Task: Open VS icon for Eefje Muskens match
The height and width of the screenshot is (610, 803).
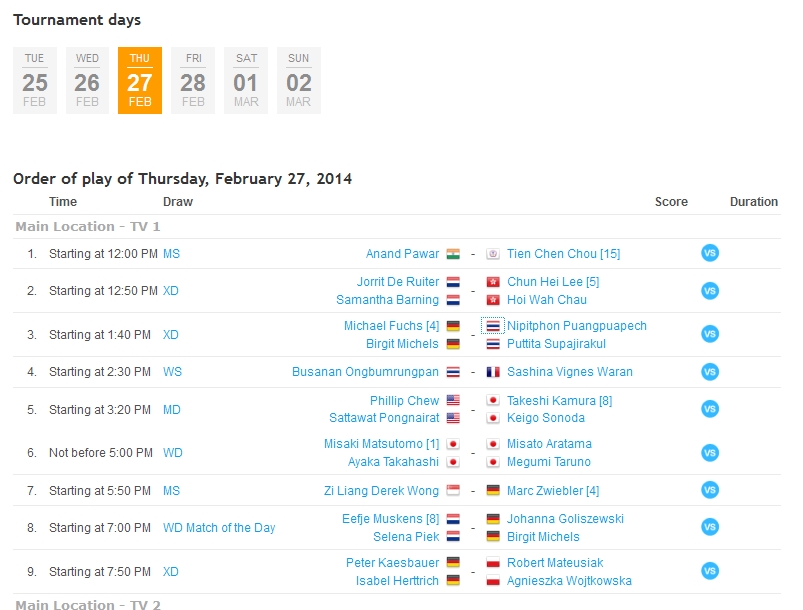Action: [x=710, y=527]
